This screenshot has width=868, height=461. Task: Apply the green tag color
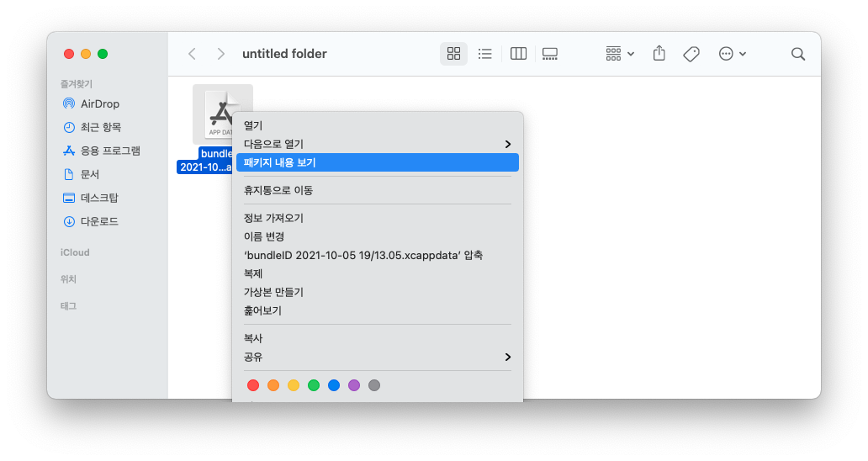coord(314,385)
